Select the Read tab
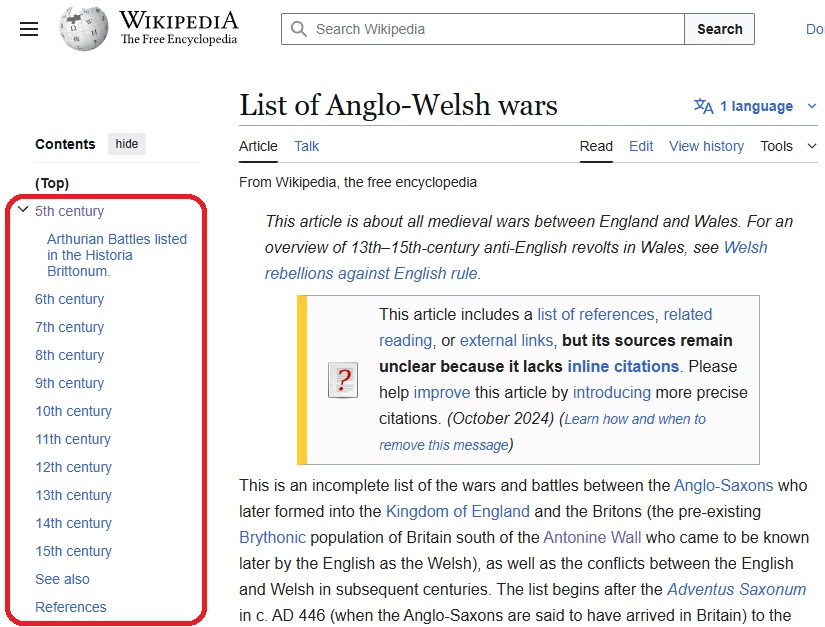The height and width of the screenshot is (627, 825). click(596, 146)
